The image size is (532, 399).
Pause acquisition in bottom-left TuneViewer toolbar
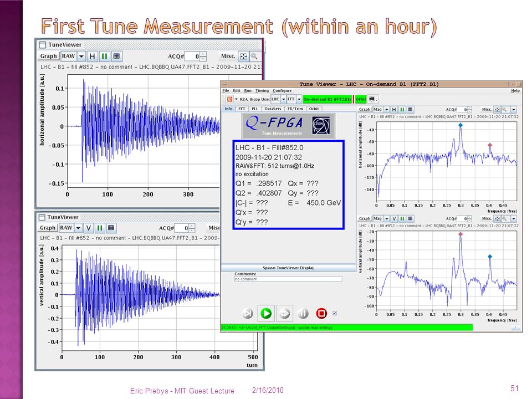tap(100, 228)
